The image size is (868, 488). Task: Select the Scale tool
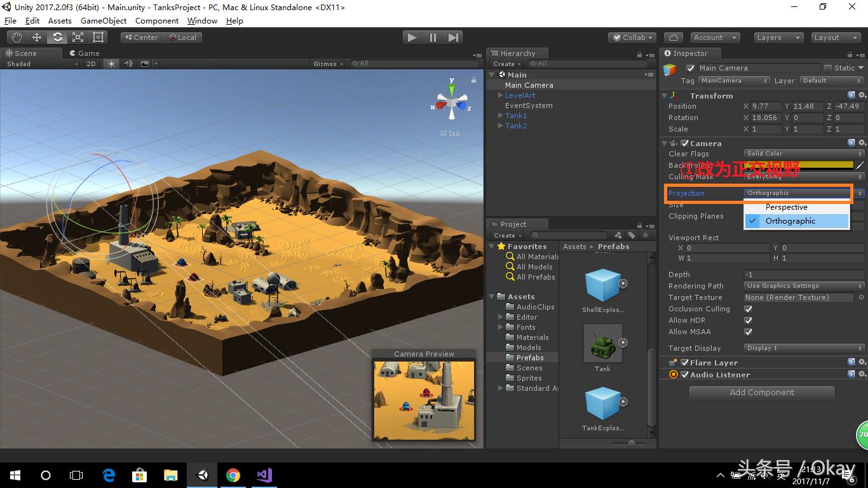tap(78, 37)
